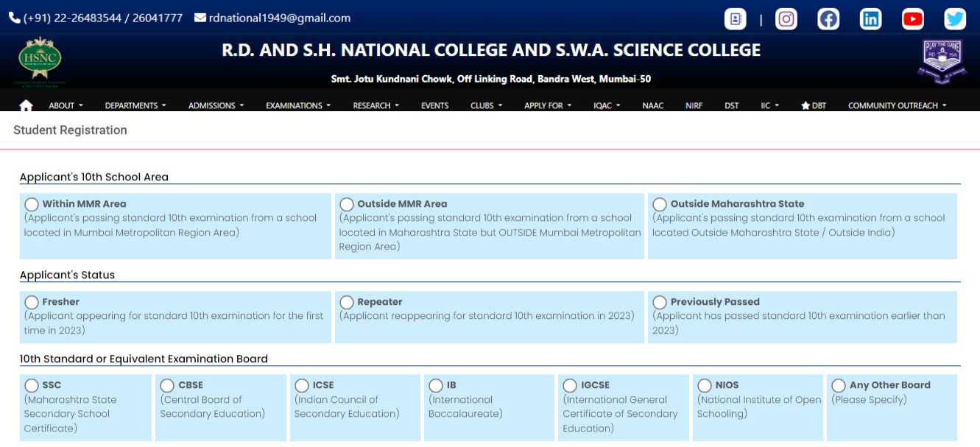
Task: Click the National Institute of Open Schooling description
Action: pos(759,406)
